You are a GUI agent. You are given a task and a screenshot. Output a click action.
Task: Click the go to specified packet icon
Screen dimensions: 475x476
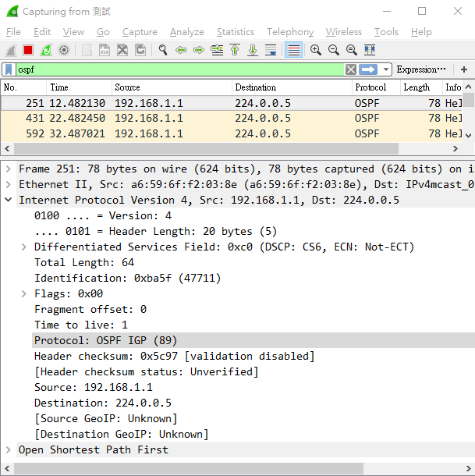coord(217,50)
